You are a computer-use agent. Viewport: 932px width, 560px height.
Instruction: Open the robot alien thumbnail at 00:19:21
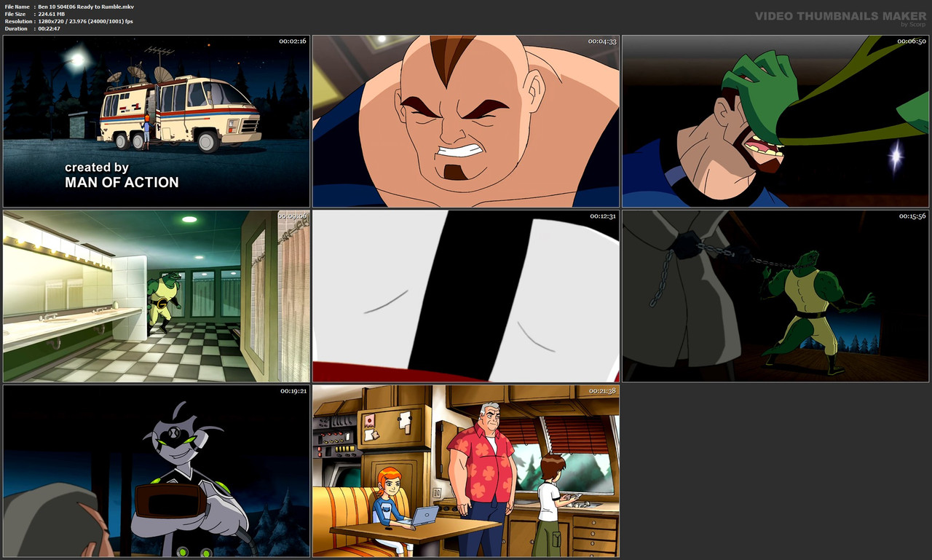155,470
